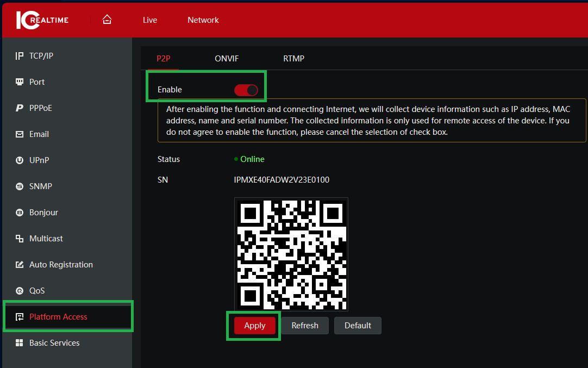Select Basic Services label
The width and height of the screenshot is (588, 368).
[54, 343]
